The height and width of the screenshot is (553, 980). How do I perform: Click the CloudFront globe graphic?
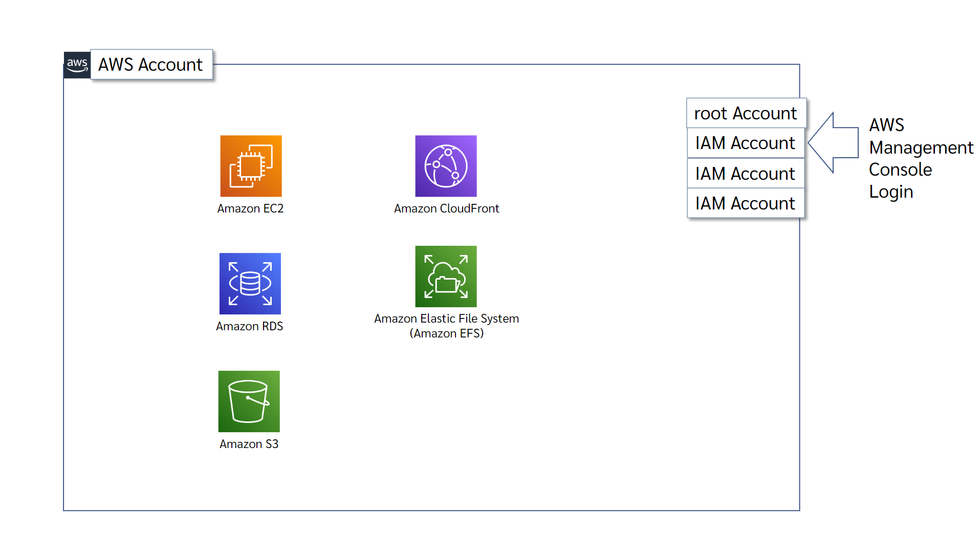tap(446, 165)
